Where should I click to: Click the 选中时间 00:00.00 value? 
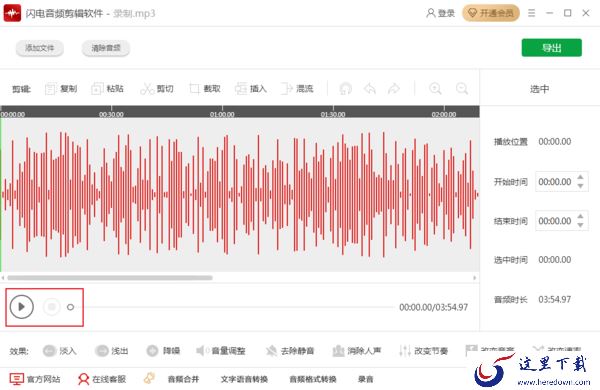tap(554, 260)
